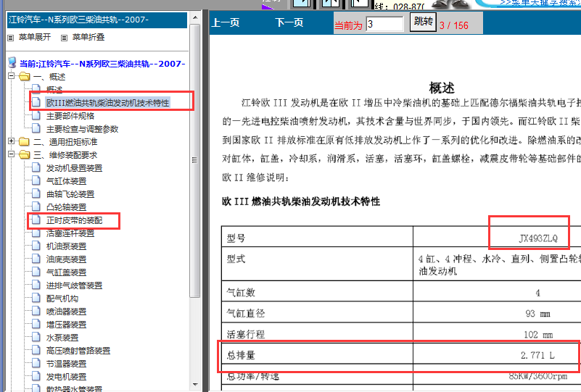
Task: Open 正时皮带的装配 tree item
Action: coord(74,220)
